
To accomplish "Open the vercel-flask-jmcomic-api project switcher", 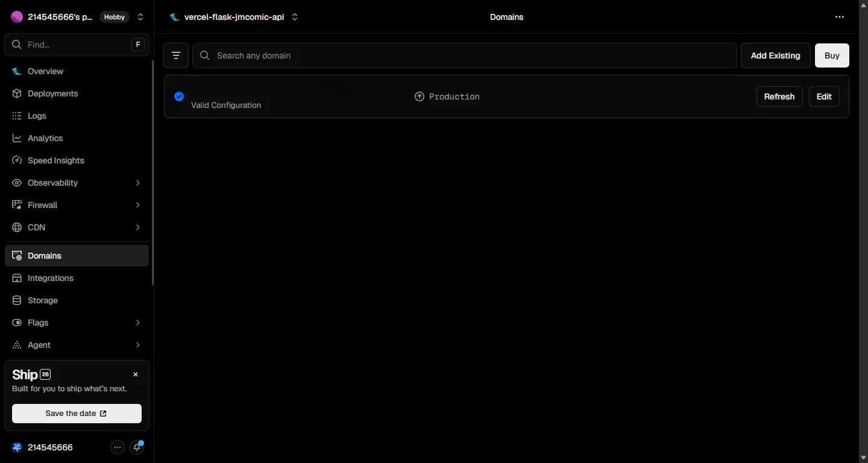I will 295,17.
